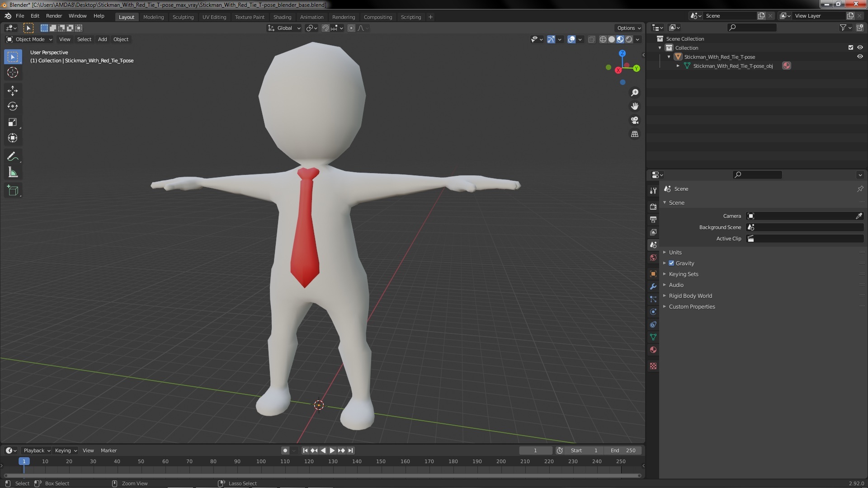Click the pan view hand icon

click(635, 106)
